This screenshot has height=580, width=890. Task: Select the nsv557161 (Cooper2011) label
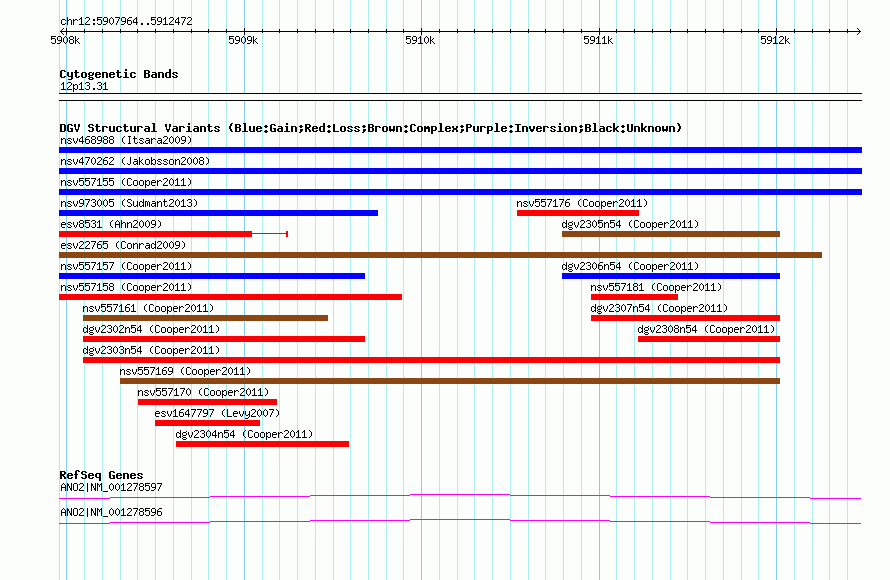pos(148,308)
